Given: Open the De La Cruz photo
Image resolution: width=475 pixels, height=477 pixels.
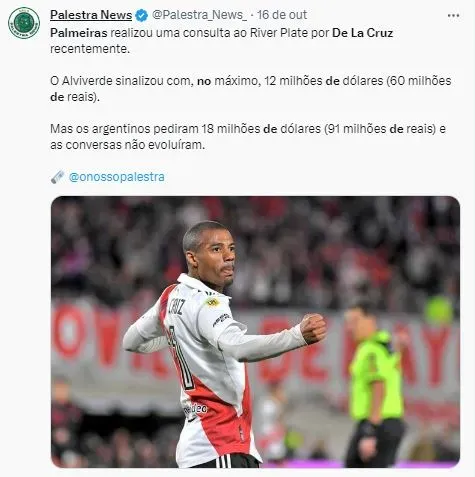Looking at the screenshot, I should [x=255, y=332].
